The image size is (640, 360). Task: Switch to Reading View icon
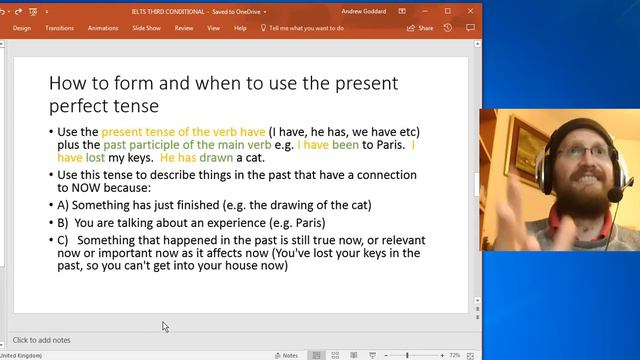coord(354,356)
